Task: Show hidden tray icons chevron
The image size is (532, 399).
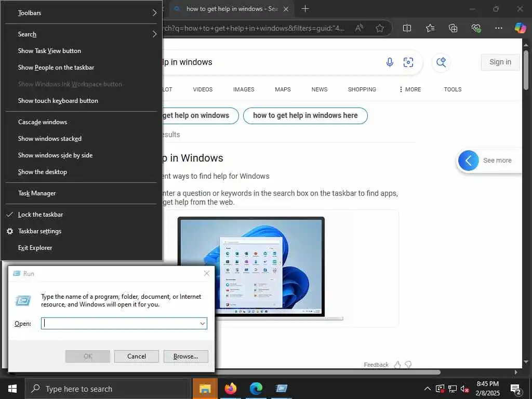Action: 428,389
